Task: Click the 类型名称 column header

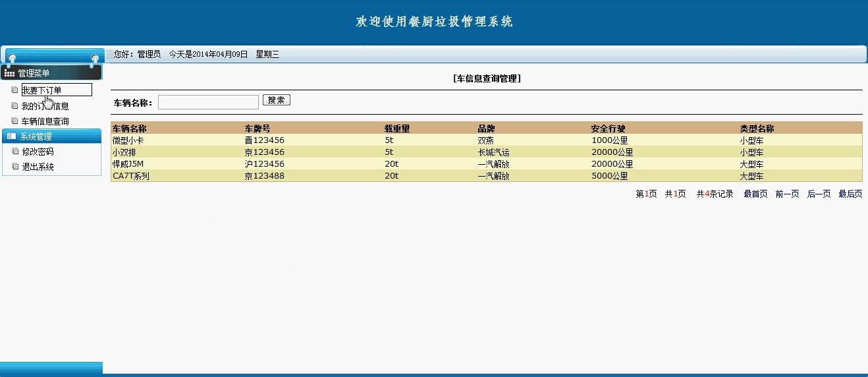Action: [x=756, y=129]
